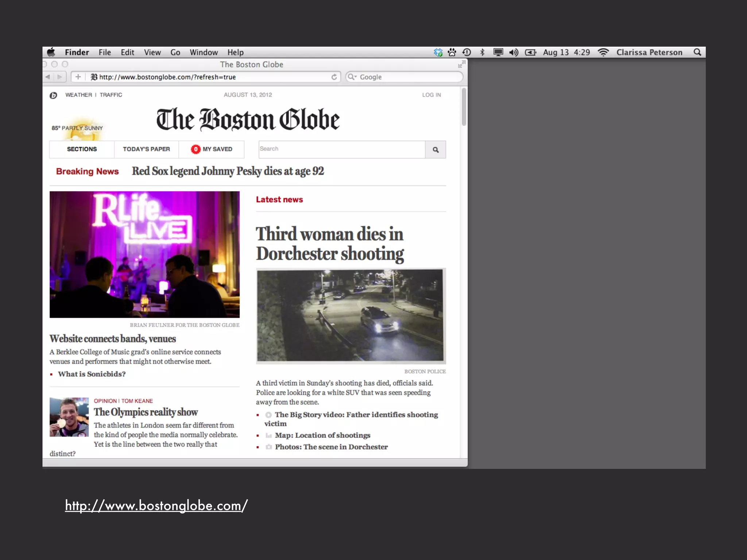Click the Dorchester street surveillance photo
The height and width of the screenshot is (560, 747).
click(351, 316)
